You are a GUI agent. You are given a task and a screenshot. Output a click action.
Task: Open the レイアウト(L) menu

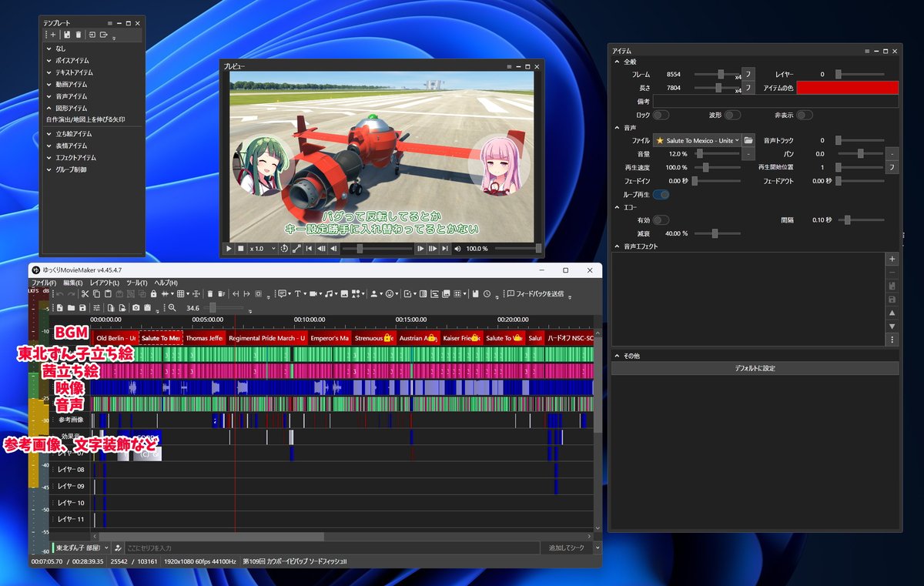tap(105, 283)
